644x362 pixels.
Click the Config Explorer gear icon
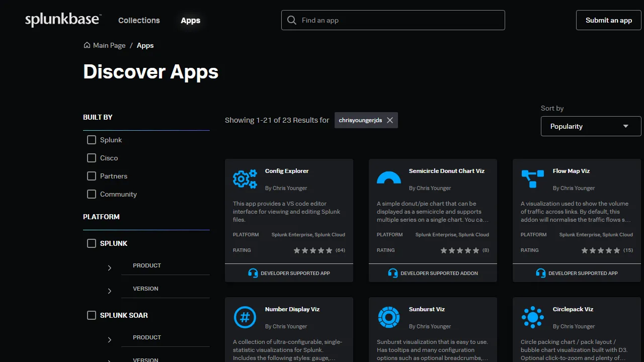[245, 178]
